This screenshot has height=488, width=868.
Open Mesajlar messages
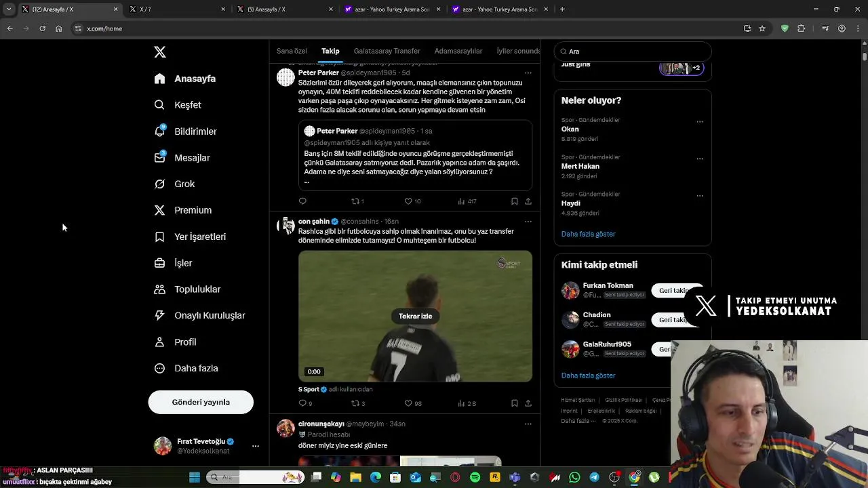click(x=182, y=158)
